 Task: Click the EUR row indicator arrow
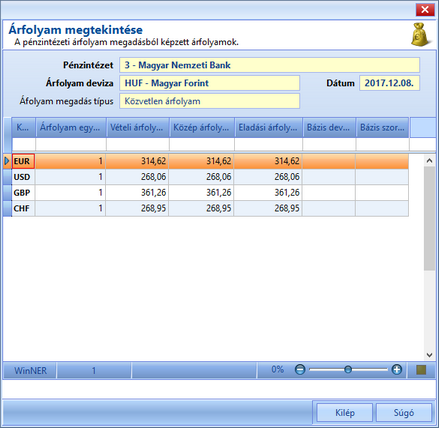[7, 161]
